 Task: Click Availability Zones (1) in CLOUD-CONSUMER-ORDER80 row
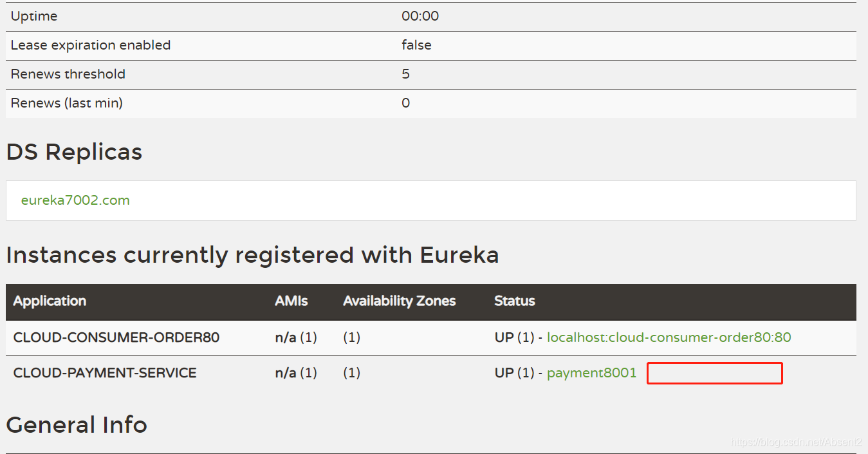[x=351, y=337]
